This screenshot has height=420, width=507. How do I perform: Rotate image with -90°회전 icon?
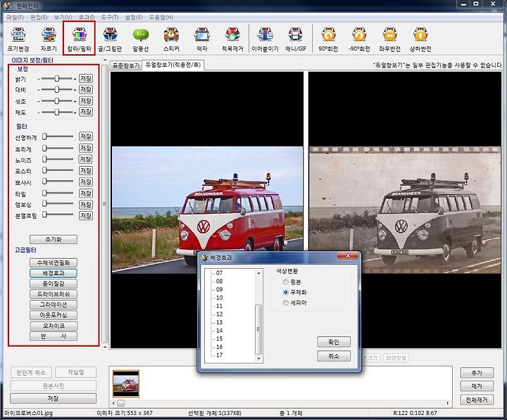coord(359,39)
